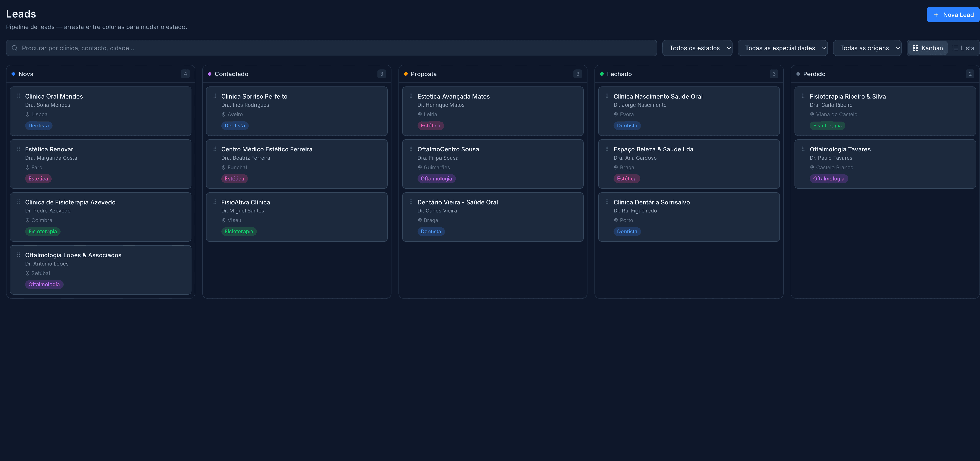Switch to Lista view
The width and height of the screenshot is (980, 461).
click(963, 48)
